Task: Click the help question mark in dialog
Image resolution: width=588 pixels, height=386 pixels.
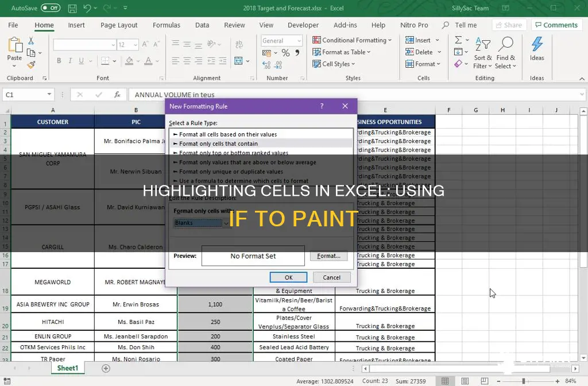Action: coord(322,106)
